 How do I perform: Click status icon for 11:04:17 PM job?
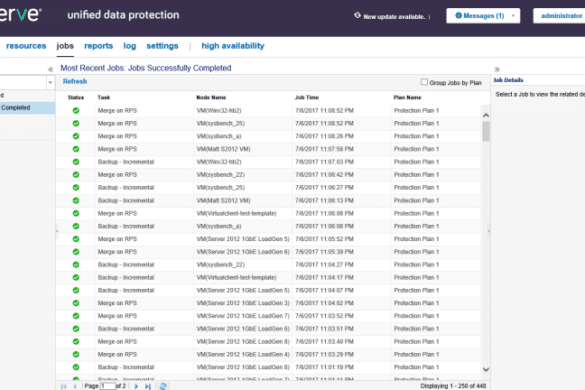click(x=76, y=277)
